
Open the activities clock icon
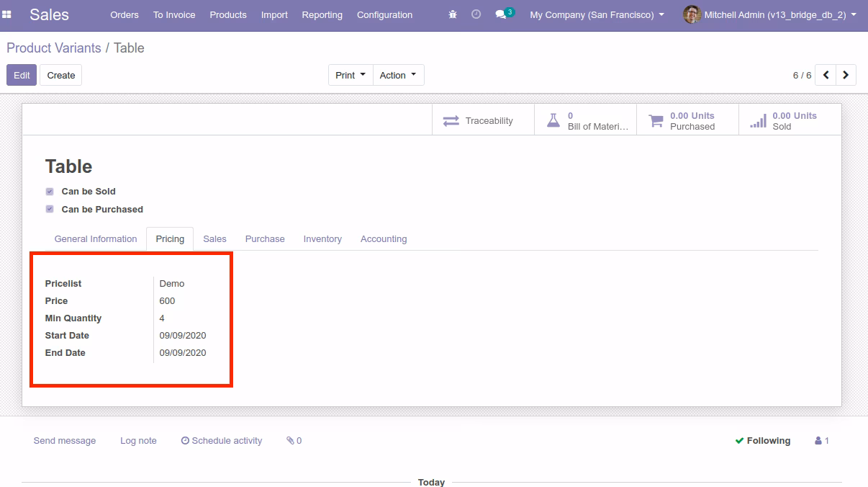476,14
